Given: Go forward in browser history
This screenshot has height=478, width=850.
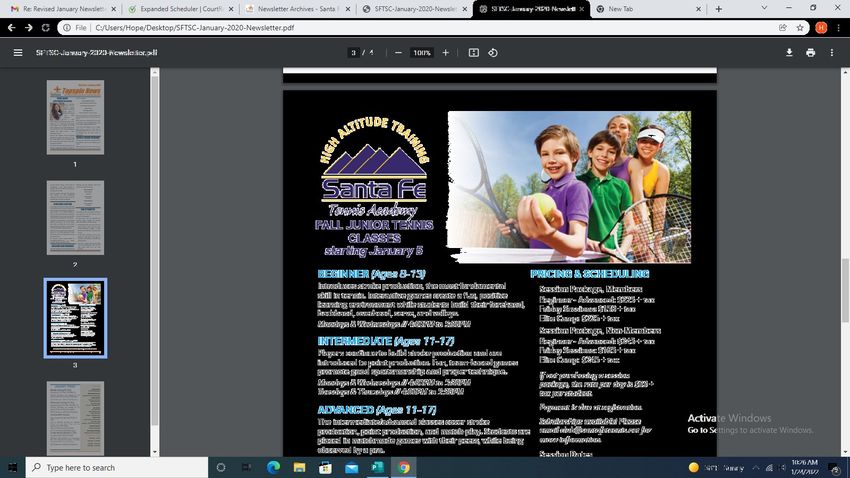Looking at the screenshot, I should 28,28.
